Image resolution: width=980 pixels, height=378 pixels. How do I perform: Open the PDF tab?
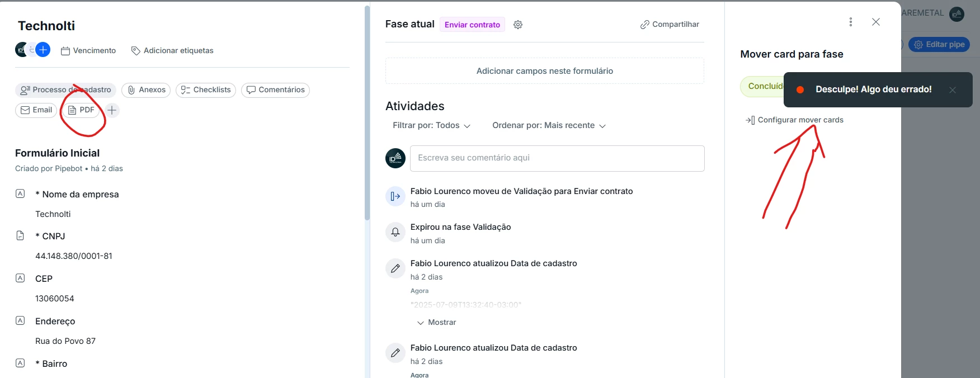click(x=81, y=110)
